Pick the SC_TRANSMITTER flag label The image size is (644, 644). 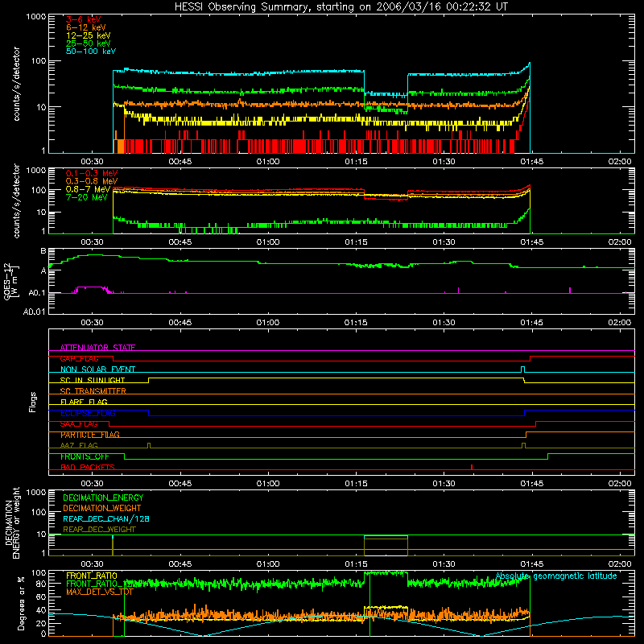pyautogui.click(x=93, y=391)
